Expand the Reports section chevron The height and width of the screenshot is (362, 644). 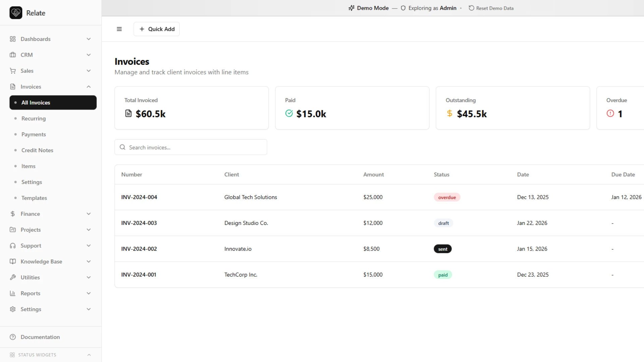click(x=89, y=293)
